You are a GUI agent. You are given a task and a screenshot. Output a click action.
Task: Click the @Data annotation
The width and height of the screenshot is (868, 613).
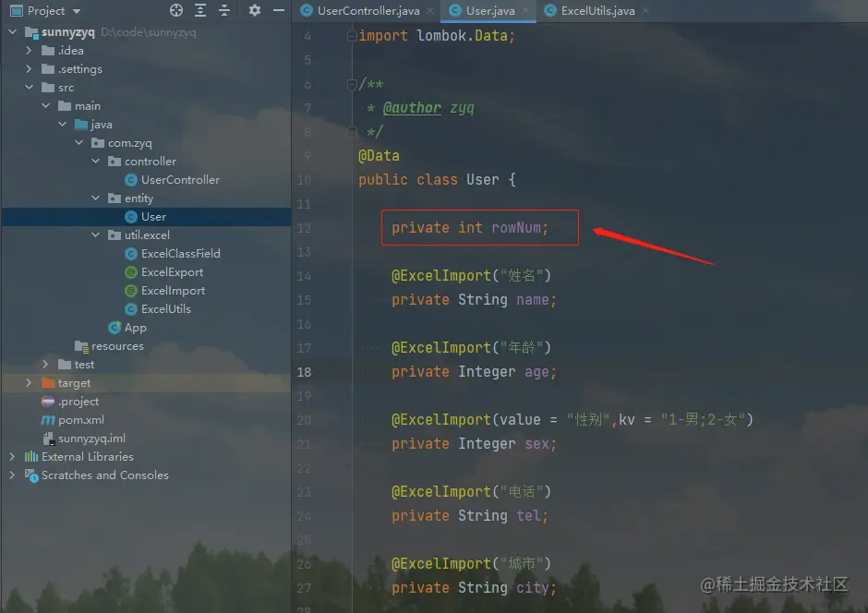[379, 155]
